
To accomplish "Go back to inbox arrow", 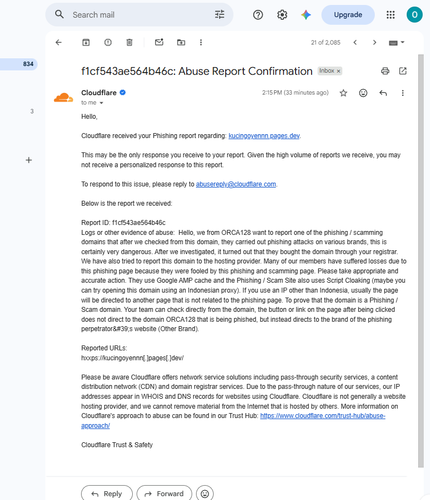I will point(59,42).
